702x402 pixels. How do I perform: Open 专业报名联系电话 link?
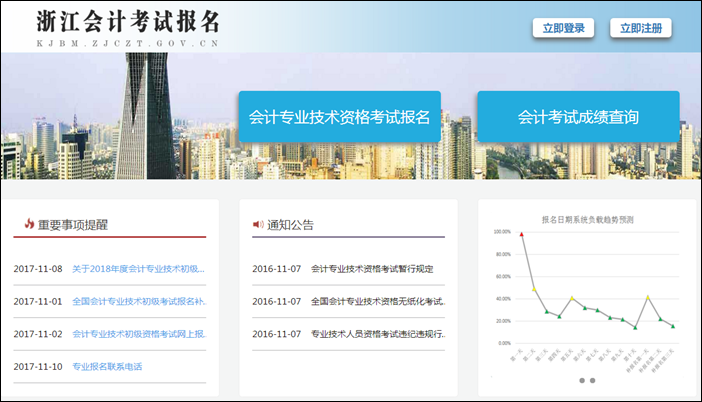point(107,366)
